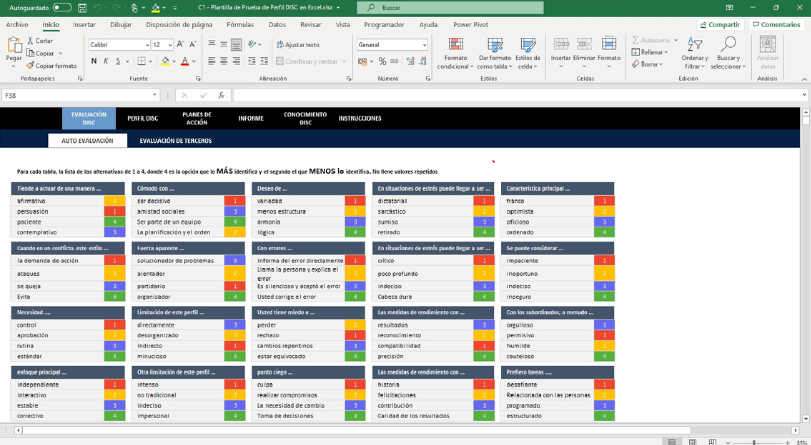This screenshot has height=445, width=811.
Task: Click the Formato cells icon
Action: (609, 44)
